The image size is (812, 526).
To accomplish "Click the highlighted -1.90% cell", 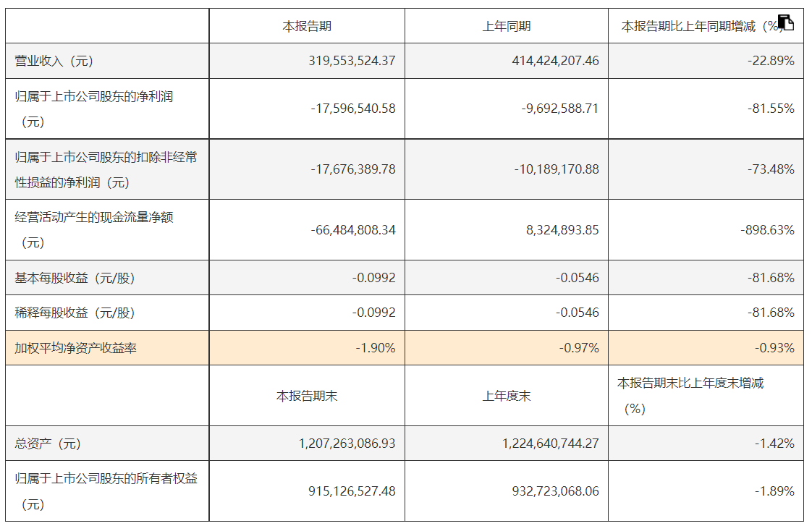I will [376, 348].
